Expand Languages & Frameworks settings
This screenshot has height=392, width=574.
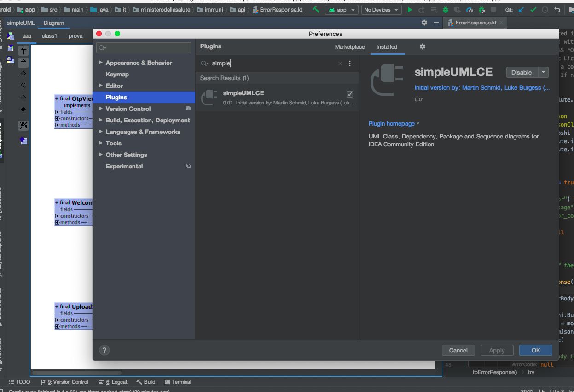101,132
